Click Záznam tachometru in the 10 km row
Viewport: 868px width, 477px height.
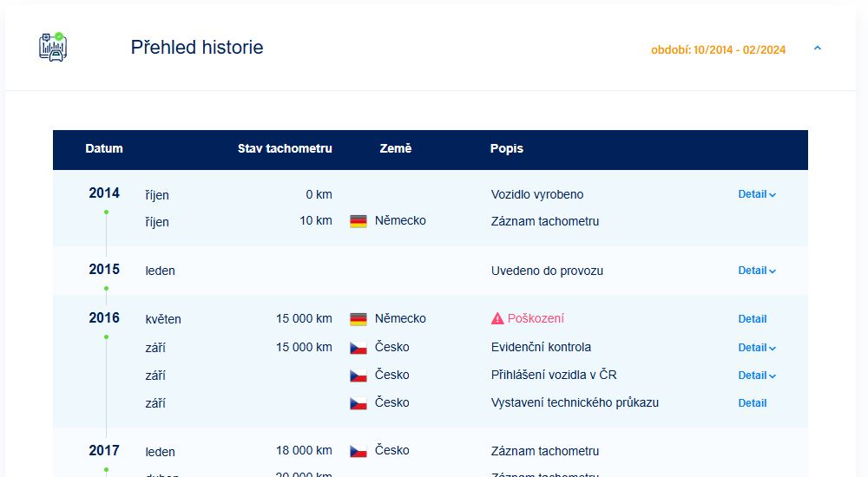click(545, 221)
